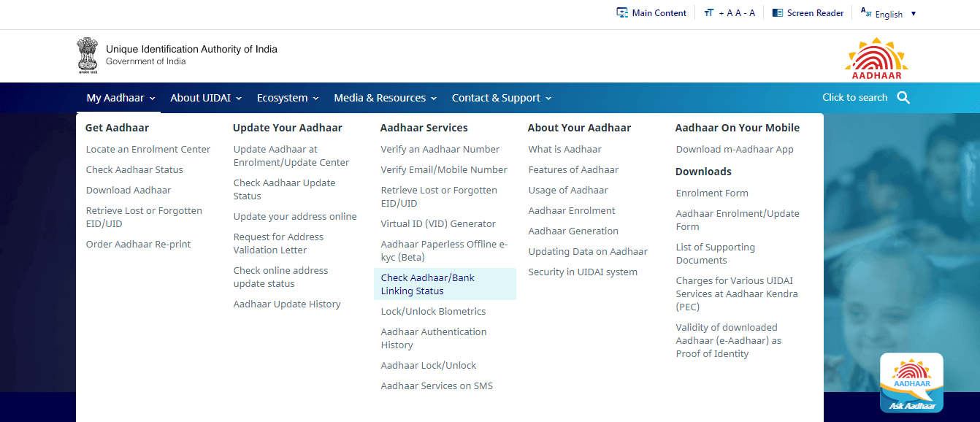Open Download m-Aadhaar App

click(x=735, y=149)
